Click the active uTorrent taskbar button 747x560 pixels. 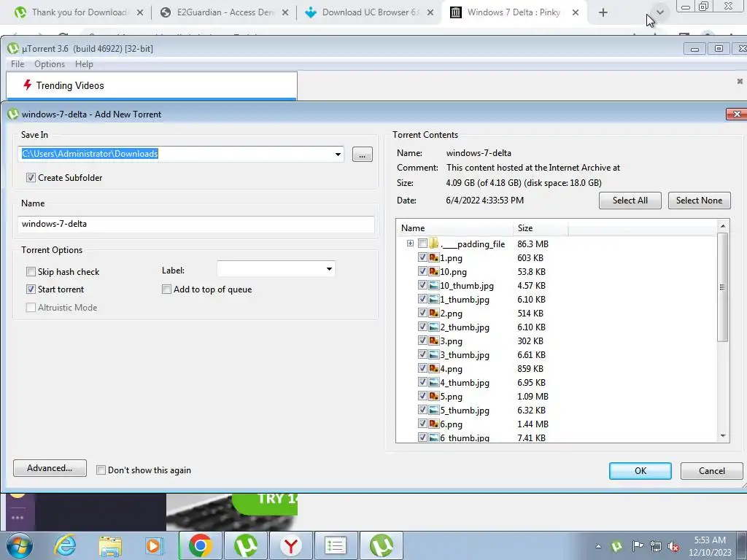click(381, 545)
